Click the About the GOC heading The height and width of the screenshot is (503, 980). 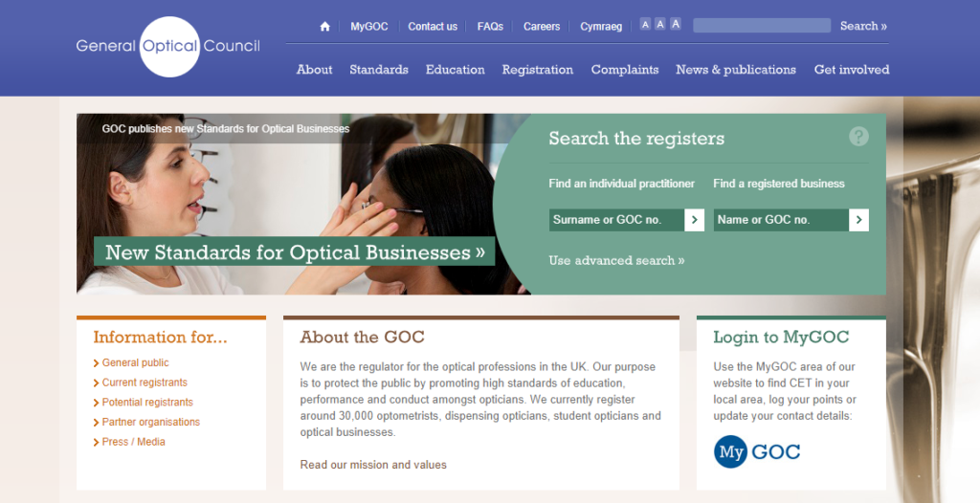pyautogui.click(x=362, y=338)
